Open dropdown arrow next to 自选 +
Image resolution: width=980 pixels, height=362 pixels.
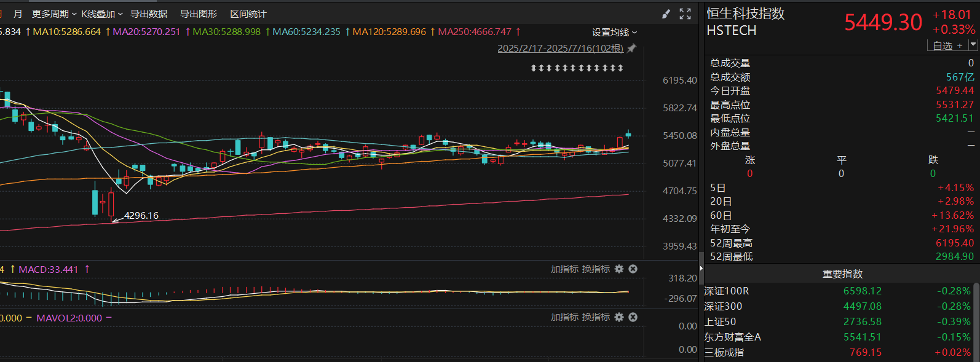(x=973, y=45)
